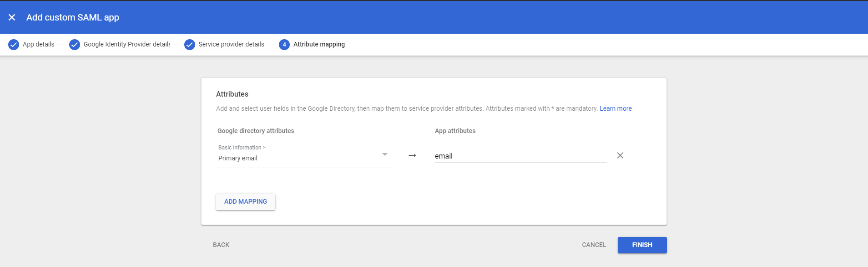868x267 pixels.
Task: Click the Google Identity Provider checkmark icon
Action: click(75, 45)
